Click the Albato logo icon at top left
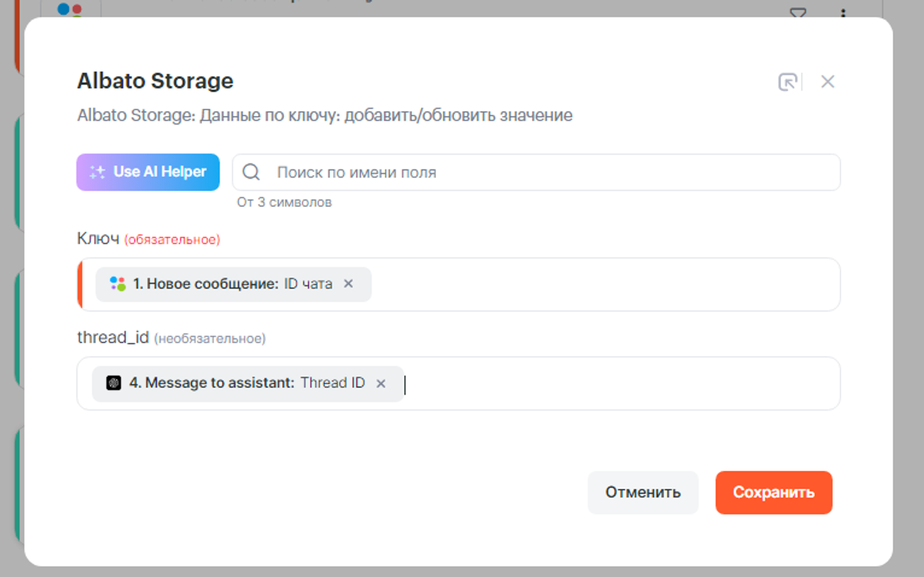 [x=69, y=10]
